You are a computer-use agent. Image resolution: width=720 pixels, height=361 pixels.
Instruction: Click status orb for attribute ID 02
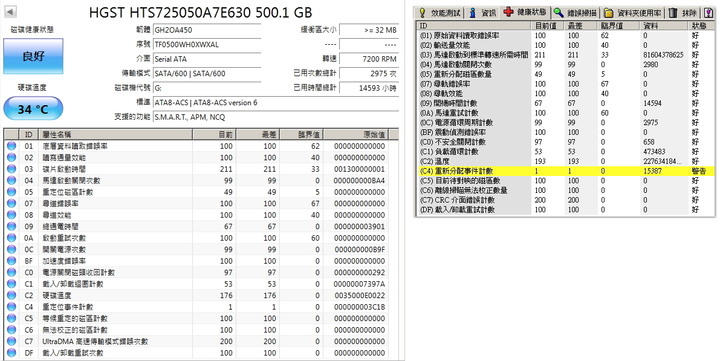click(x=11, y=158)
